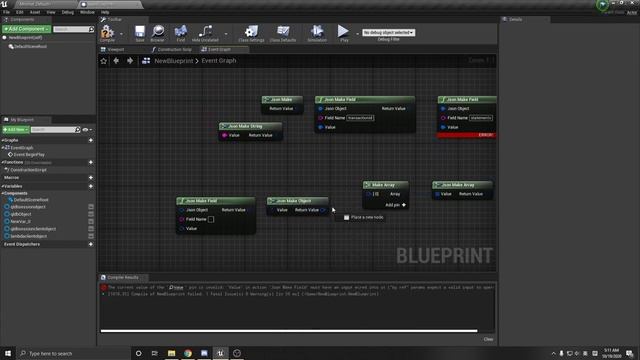Click the My Blueprint search field
The image size is (640, 360).
coord(56,130)
